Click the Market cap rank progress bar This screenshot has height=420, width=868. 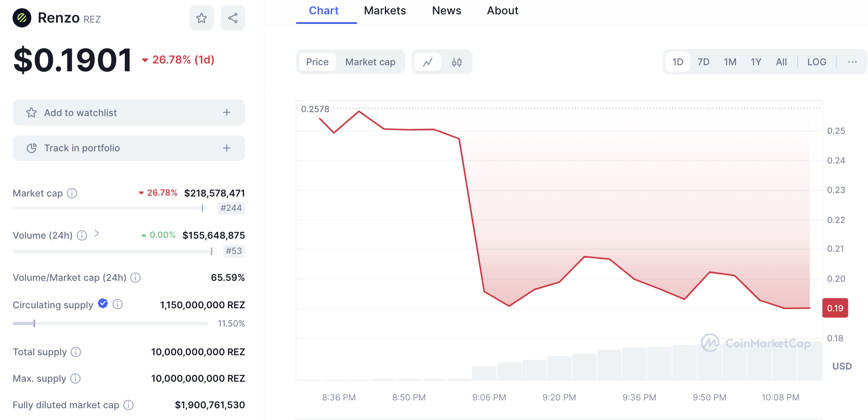pos(110,208)
